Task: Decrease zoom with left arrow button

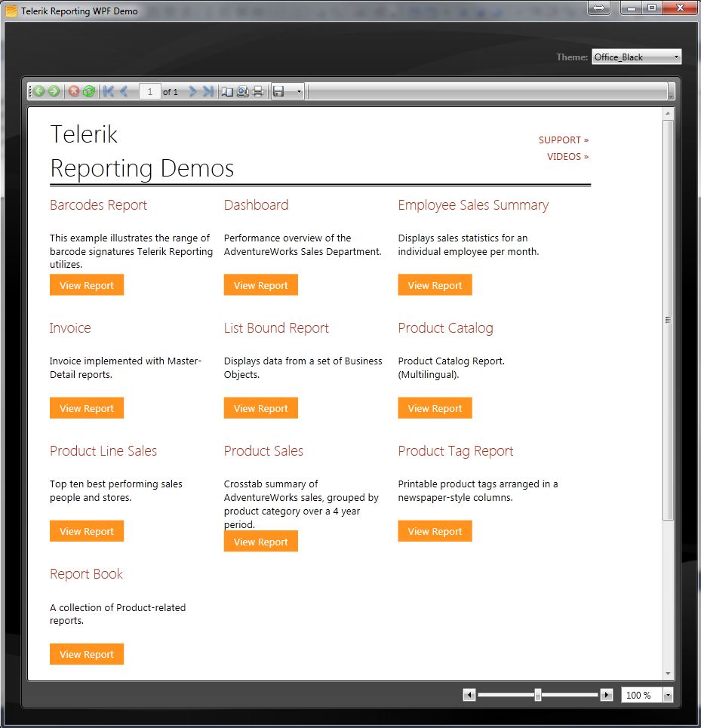Action: (x=469, y=695)
